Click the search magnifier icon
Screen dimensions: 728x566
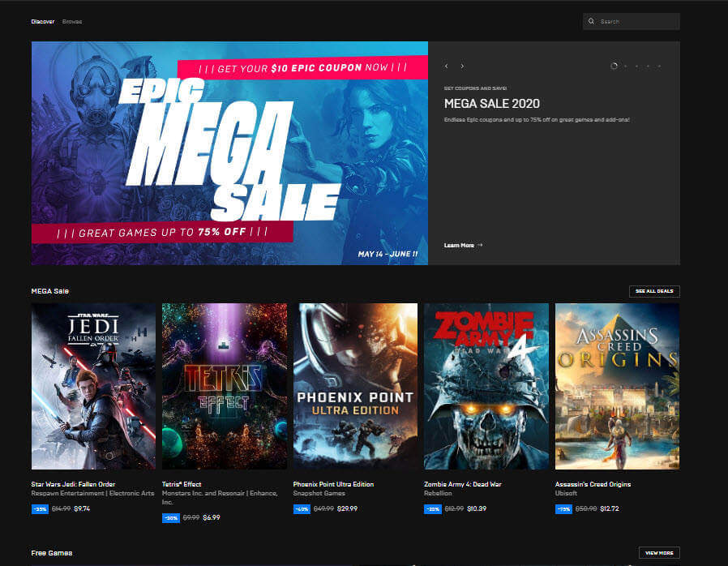(591, 21)
